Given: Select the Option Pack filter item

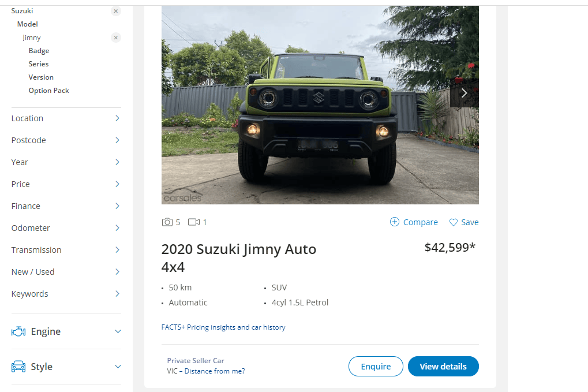Looking at the screenshot, I should [x=48, y=91].
